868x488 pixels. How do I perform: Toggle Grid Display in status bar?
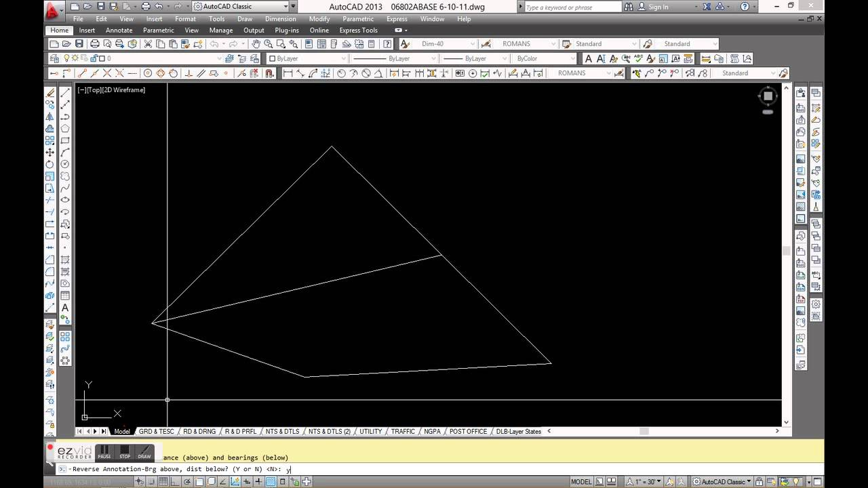tap(163, 482)
